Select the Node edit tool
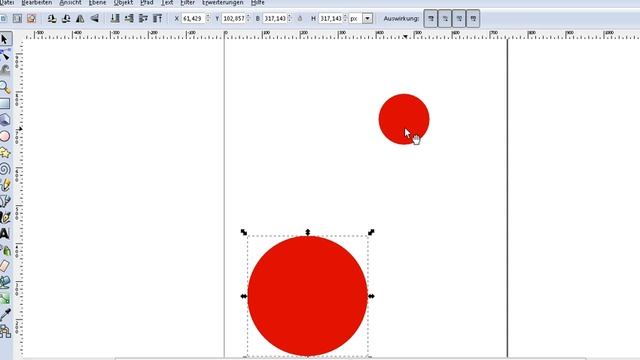The image size is (640, 360). (x=5, y=54)
